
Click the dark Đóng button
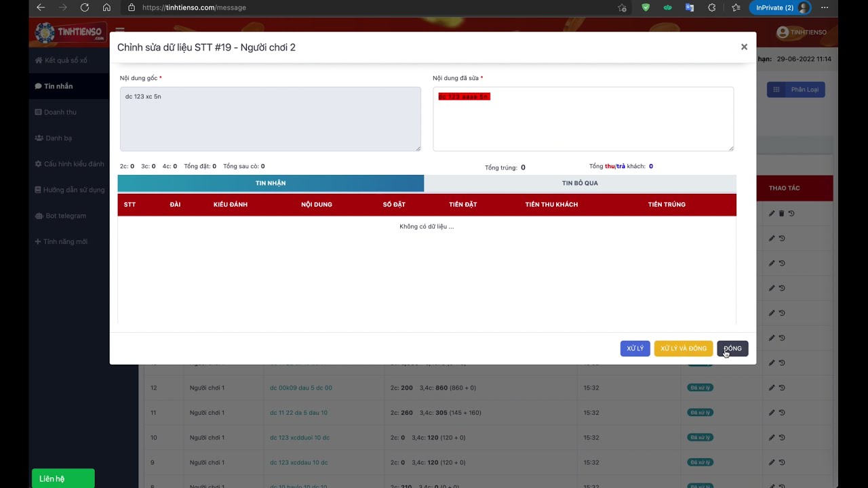click(x=732, y=348)
